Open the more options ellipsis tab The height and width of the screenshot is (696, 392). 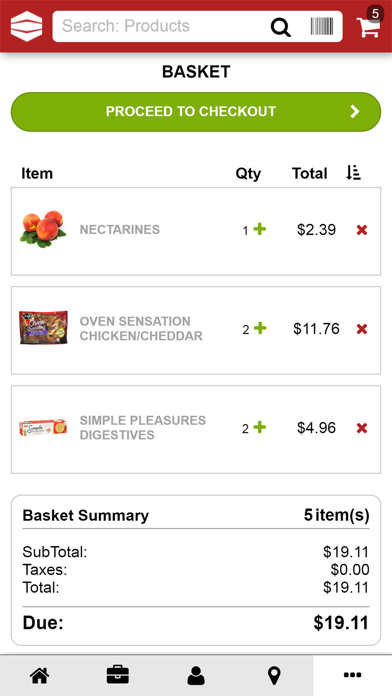click(352, 675)
